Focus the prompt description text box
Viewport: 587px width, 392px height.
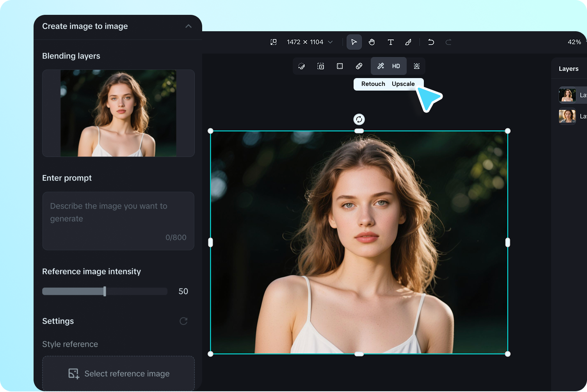click(x=118, y=221)
